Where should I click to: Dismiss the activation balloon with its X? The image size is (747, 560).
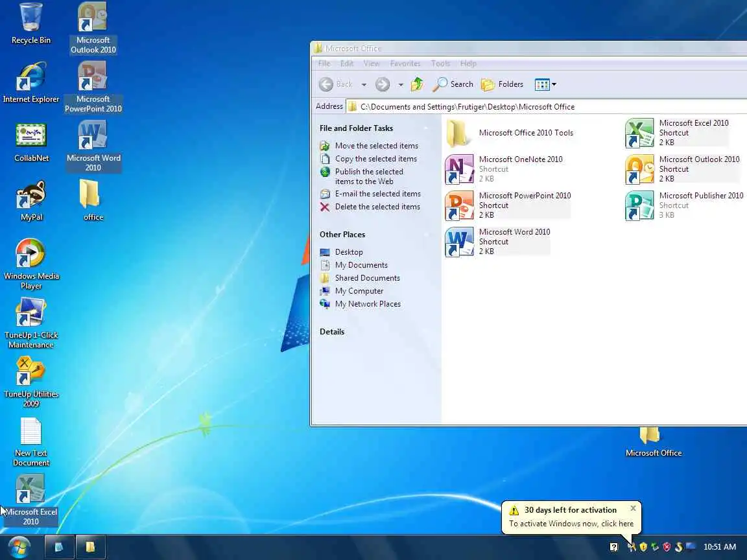point(633,508)
